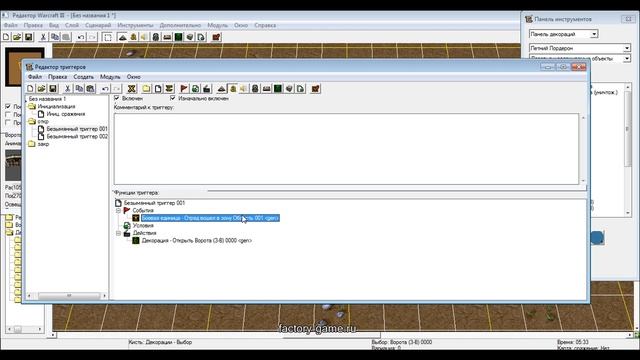This screenshot has height=360, width=640.
Task: Select highlighted event 'Боевая единица' row
Action: [210, 218]
